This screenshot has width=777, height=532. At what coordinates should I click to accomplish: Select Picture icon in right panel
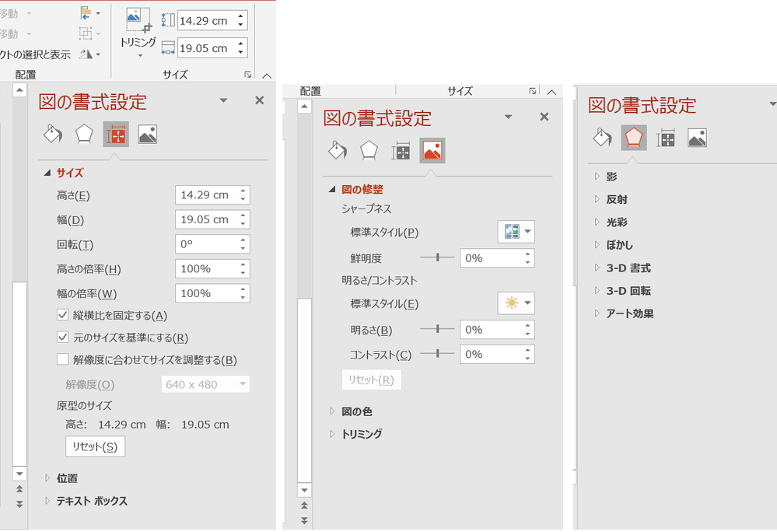[x=697, y=138]
